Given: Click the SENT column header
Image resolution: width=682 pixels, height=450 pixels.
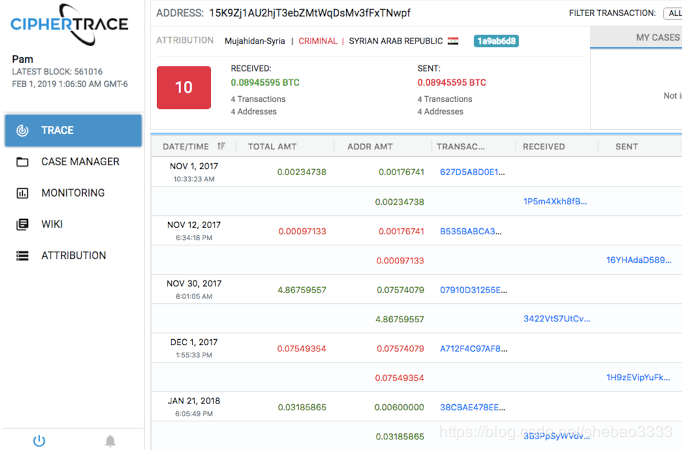Looking at the screenshot, I should click(x=627, y=147).
